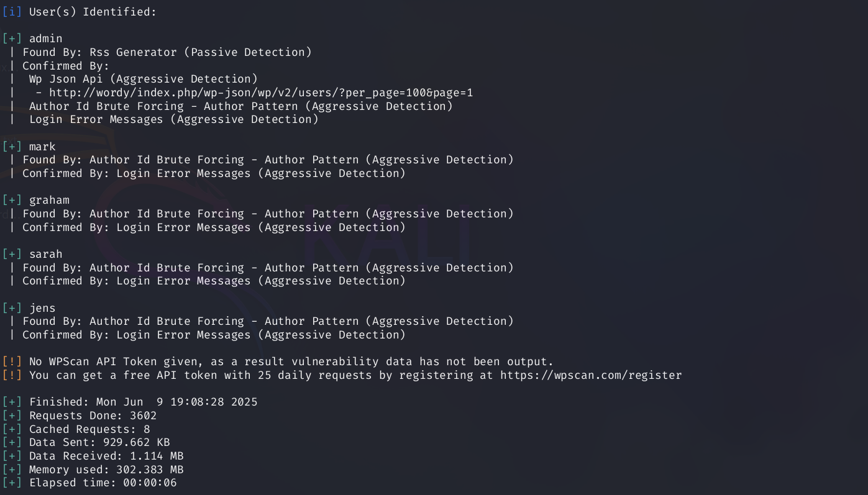Click the Data Sent 929.662 KB line
Image resolution: width=868 pixels, height=495 pixels.
point(99,443)
